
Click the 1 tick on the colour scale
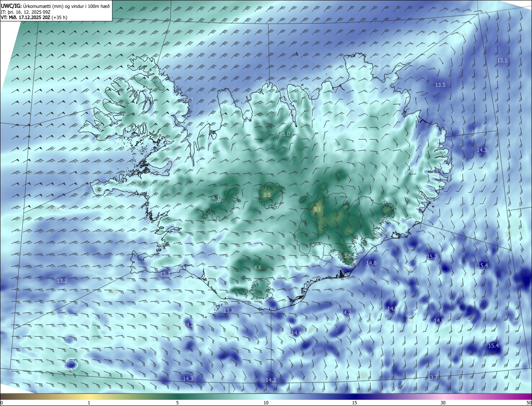(x=89, y=403)
